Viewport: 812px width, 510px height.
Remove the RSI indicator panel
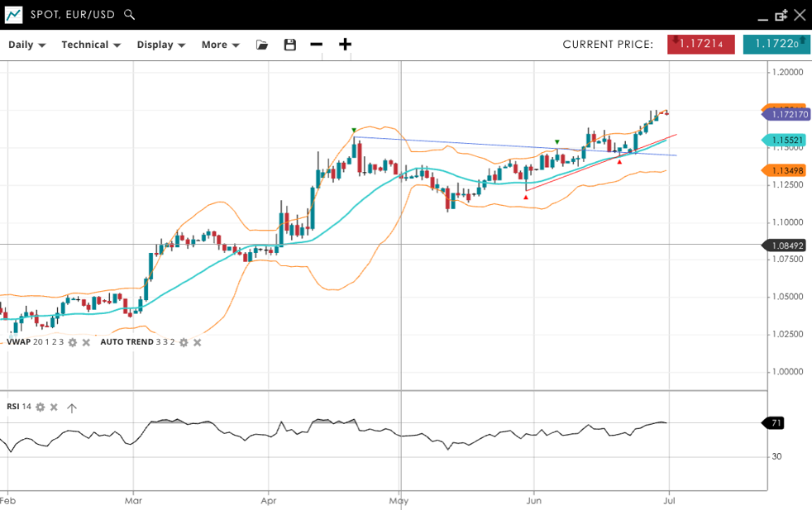click(x=54, y=407)
